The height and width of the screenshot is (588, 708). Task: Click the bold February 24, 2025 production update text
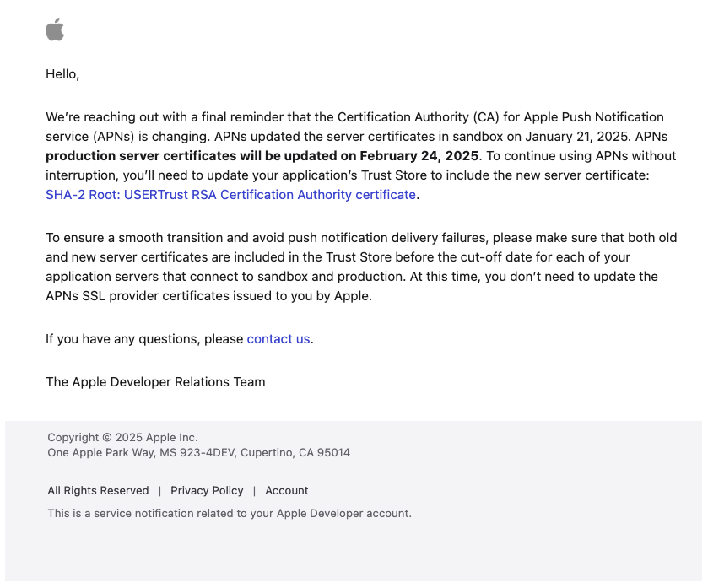pos(262,156)
